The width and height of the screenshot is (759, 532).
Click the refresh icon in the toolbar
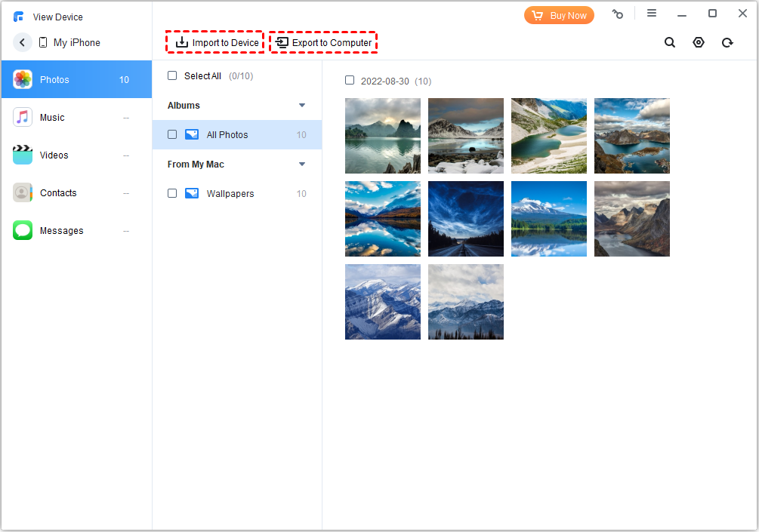(727, 43)
